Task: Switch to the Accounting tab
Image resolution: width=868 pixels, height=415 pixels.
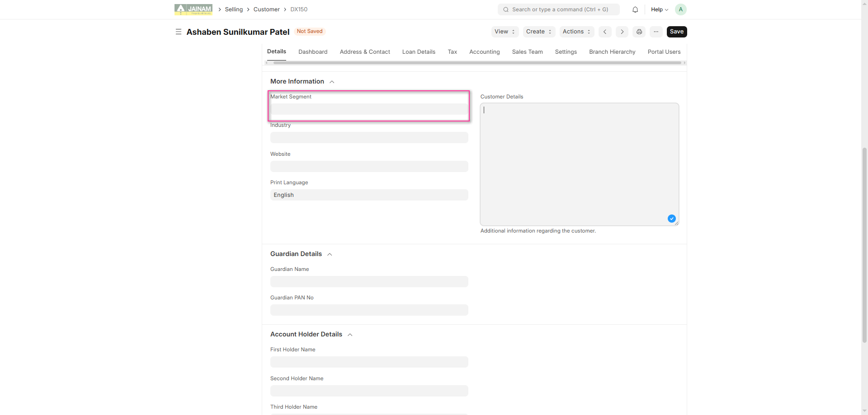Action: 484,52
